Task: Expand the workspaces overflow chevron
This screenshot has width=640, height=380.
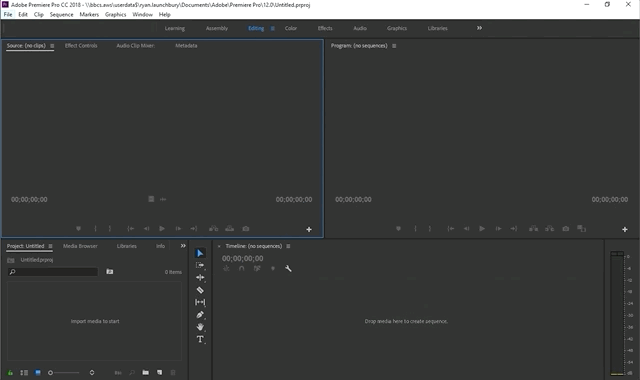Action: 479,28
